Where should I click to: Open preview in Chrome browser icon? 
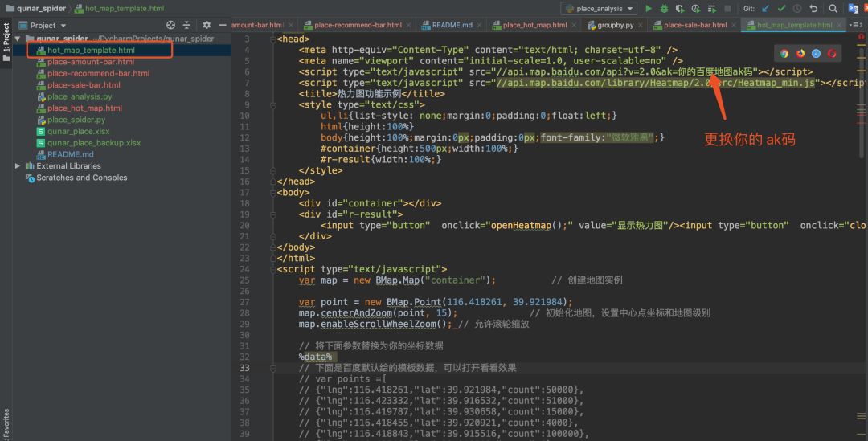(784, 54)
